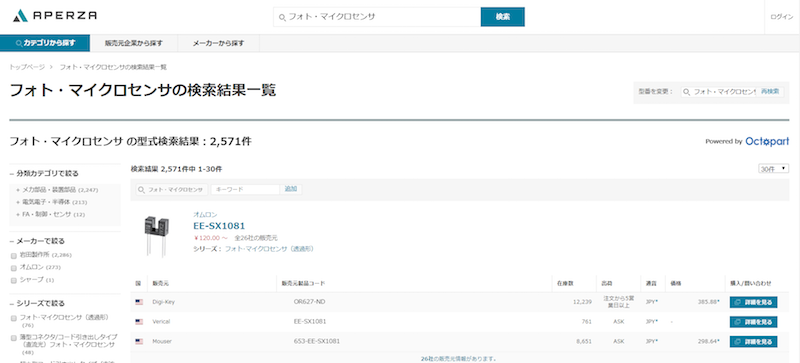Image resolution: width=800 pixels, height=363 pixels.
Task: Select the カテゴリから探す tab
Action: coord(45,43)
